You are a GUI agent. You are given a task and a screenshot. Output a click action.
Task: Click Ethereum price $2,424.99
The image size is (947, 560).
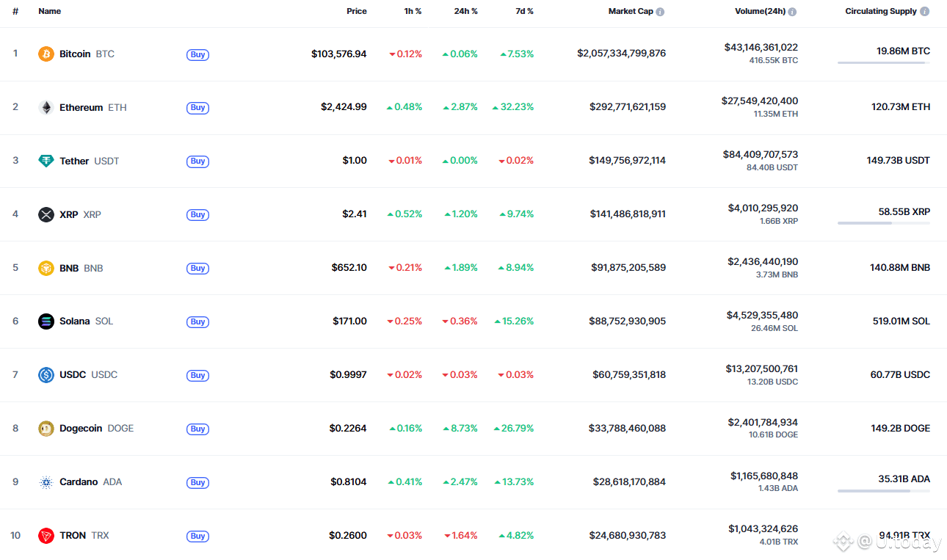click(x=344, y=107)
